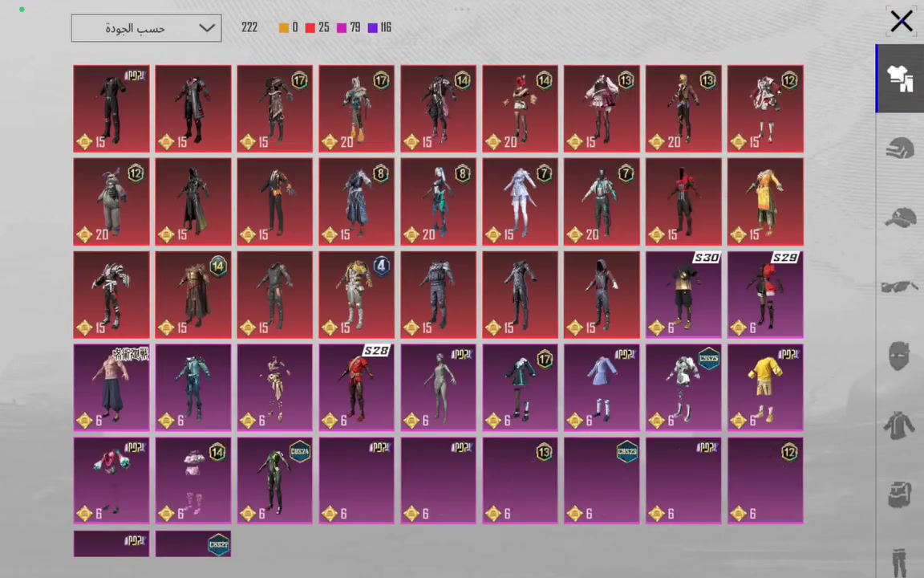Select the blue robe outfit with badge 8
Screen dimensions: 924x578
coord(356,201)
